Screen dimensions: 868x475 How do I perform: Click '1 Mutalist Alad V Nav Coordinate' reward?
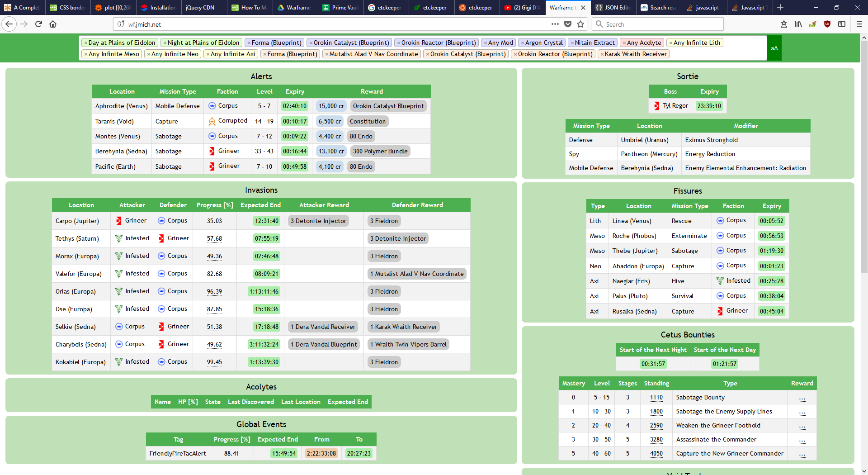click(x=417, y=274)
